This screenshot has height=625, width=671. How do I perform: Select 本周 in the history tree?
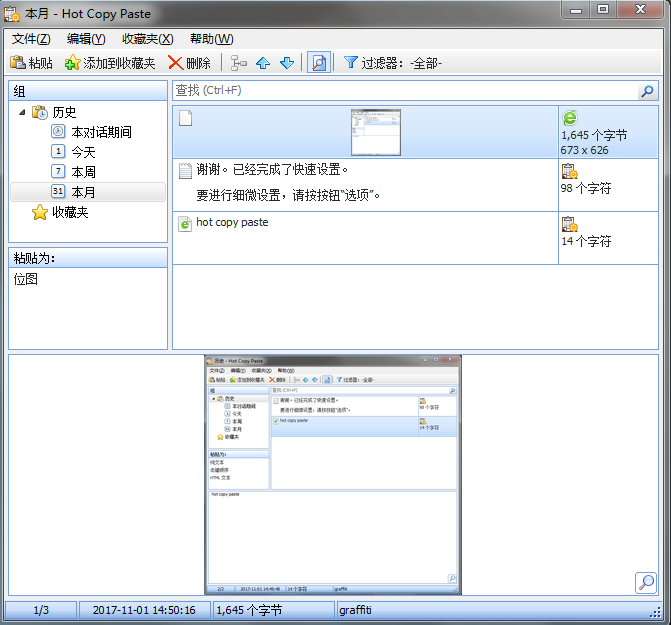coord(83,172)
